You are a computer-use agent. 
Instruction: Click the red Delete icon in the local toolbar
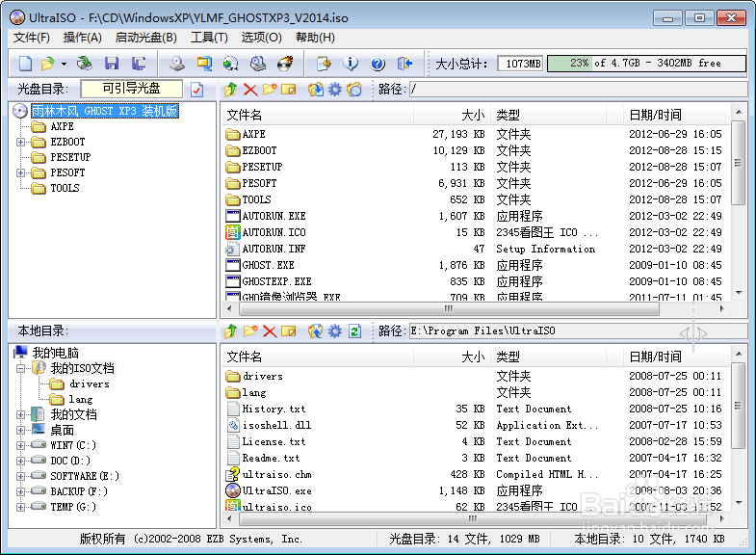point(270,331)
